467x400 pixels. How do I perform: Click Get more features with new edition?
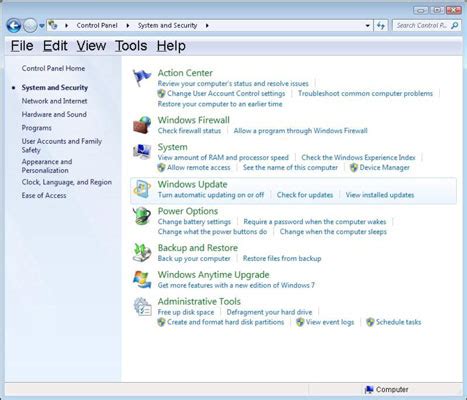pos(236,285)
